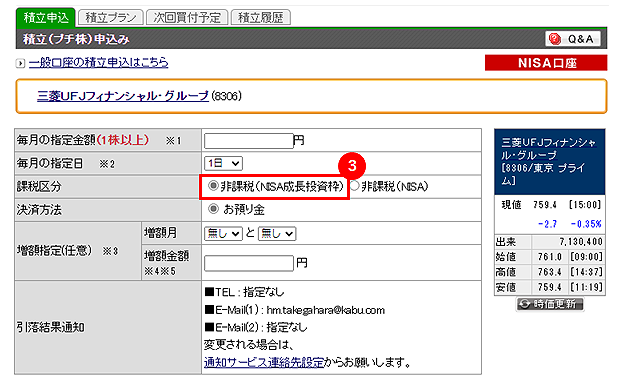
Task: Select the お預り金 settlement radio button
Action: point(213,209)
